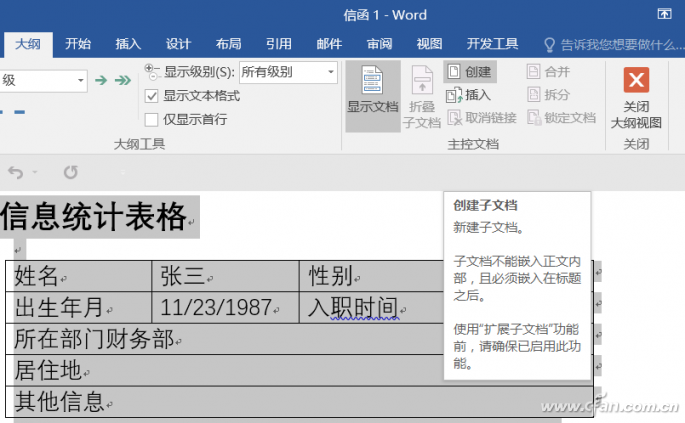
Task: Click the 折叠子文档 collapse subdocuments icon
Action: coord(422,80)
